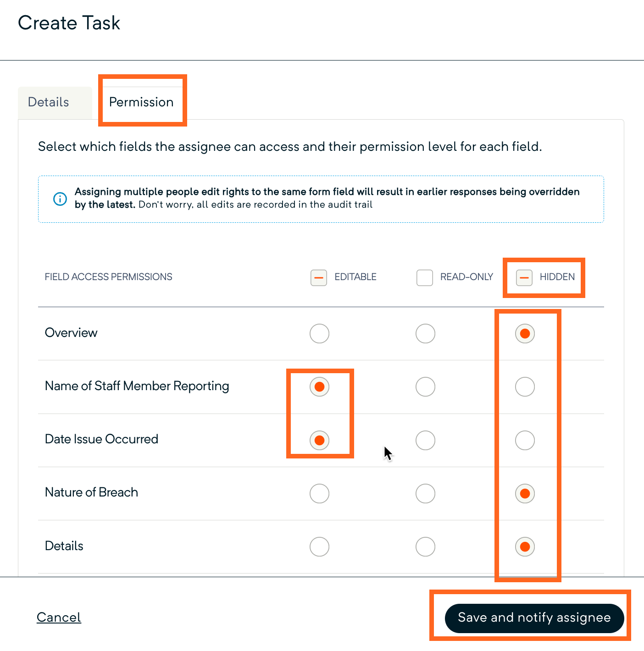Make Nature of Breach editable
This screenshot has width=644, height=651.
coord(319,493)
